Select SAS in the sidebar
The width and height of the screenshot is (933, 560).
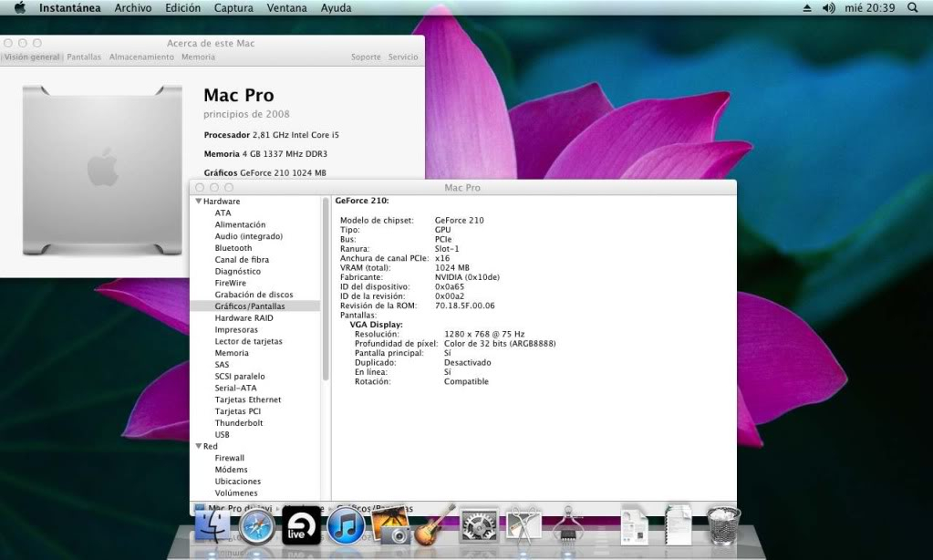point(222,364)
